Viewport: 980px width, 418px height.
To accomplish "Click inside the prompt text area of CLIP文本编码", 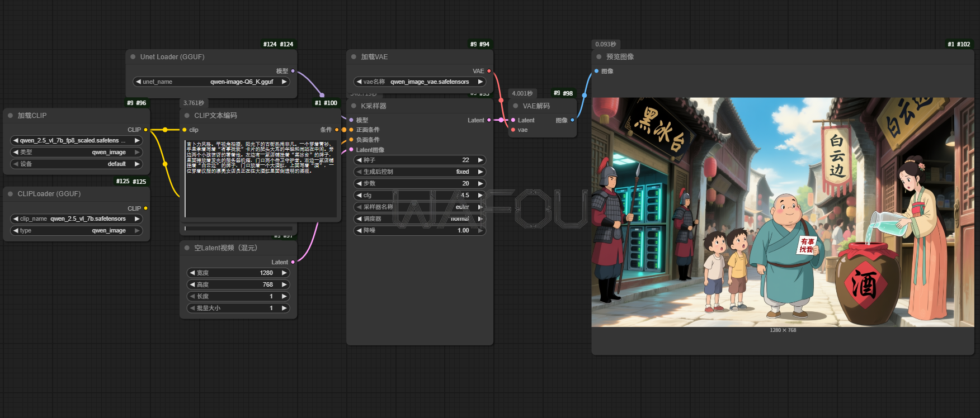I will [261, 179].
